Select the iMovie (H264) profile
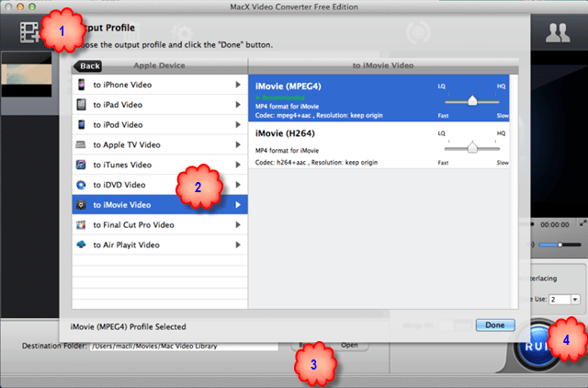 click(379, 145)
